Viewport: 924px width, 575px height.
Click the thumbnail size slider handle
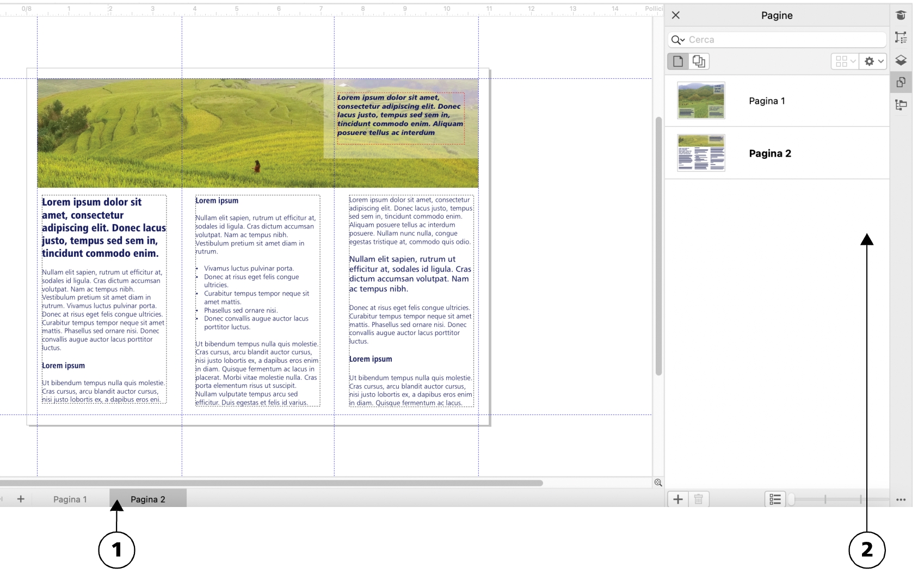pos(792,499)
